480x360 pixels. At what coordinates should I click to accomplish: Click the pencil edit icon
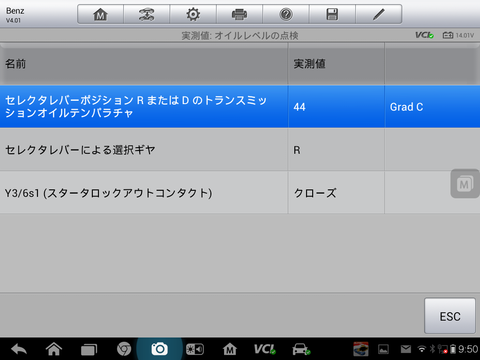(379, 14)
